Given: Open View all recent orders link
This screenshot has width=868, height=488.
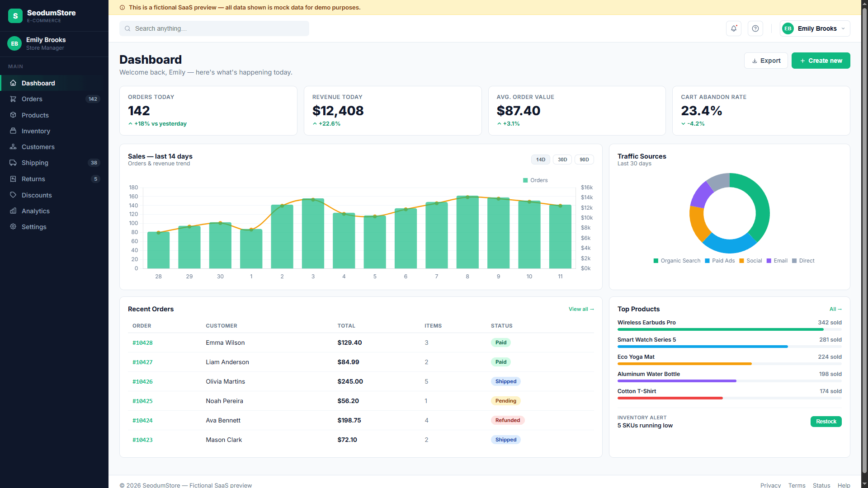Looking at the screenshot, I should [581, 309].
